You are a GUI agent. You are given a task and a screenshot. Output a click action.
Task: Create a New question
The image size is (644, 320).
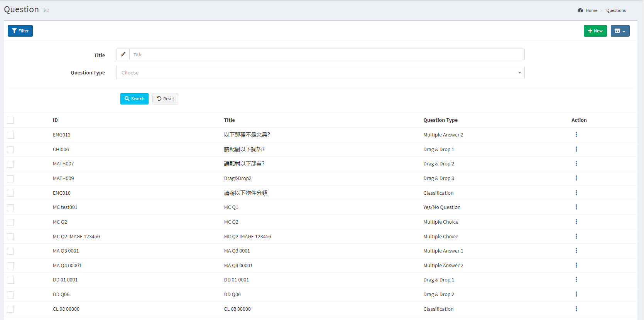595,31
